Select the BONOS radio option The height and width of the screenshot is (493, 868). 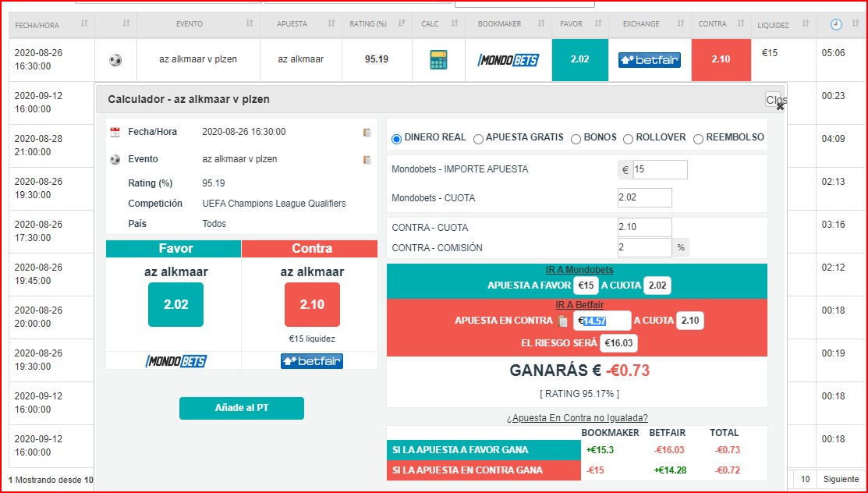pyautogui.click(x=576, y=139)
